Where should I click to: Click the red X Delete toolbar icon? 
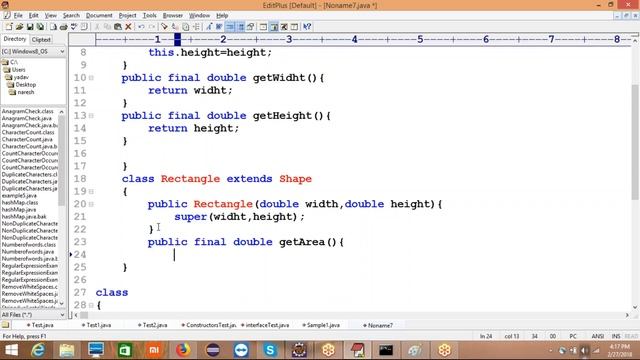point(128,27)
